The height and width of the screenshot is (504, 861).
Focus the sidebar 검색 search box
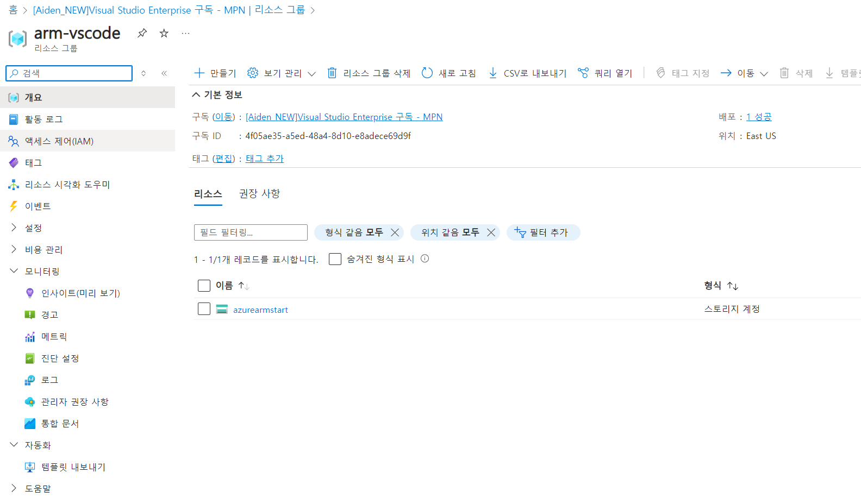tap(69, 73)
